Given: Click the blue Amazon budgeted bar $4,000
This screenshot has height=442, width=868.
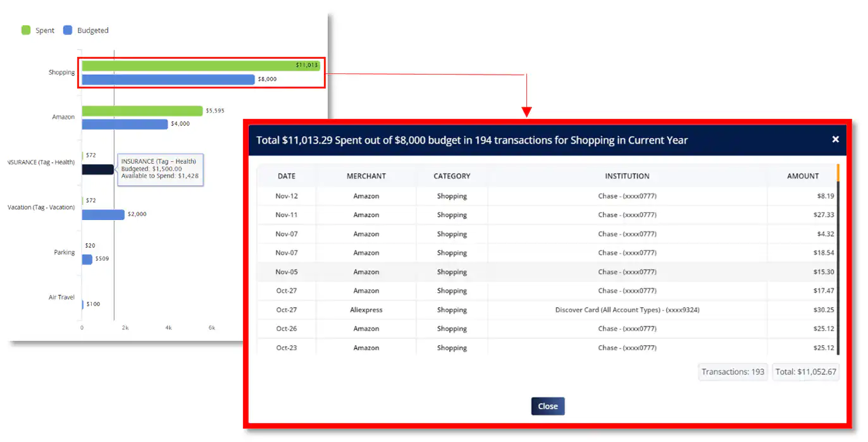Looking at the screenshot, I should [x=125, y=124].
